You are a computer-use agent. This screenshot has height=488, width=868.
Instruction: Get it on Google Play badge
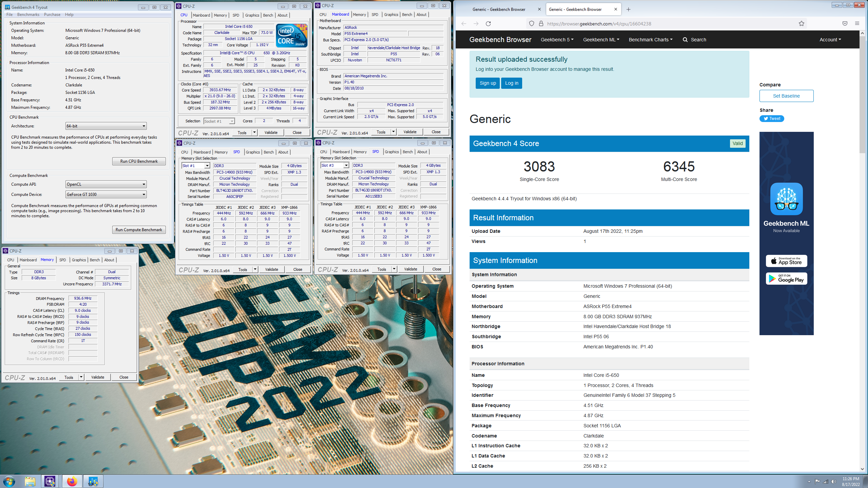coord(786,279)
